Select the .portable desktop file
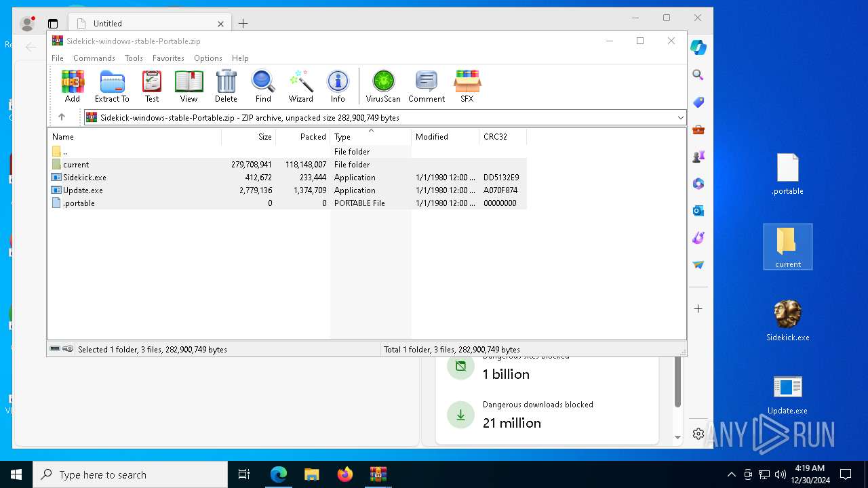 coord(787,174)
